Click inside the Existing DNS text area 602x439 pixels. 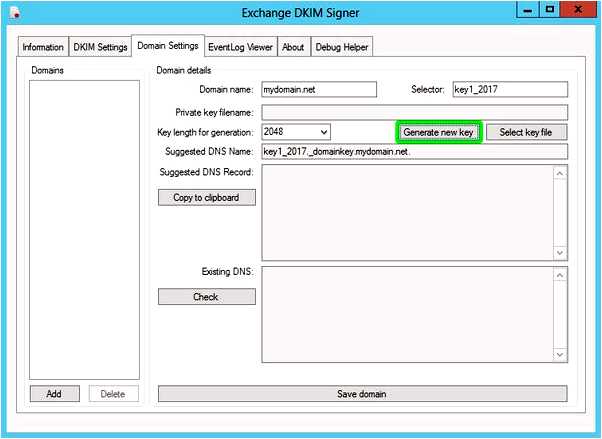407,314
